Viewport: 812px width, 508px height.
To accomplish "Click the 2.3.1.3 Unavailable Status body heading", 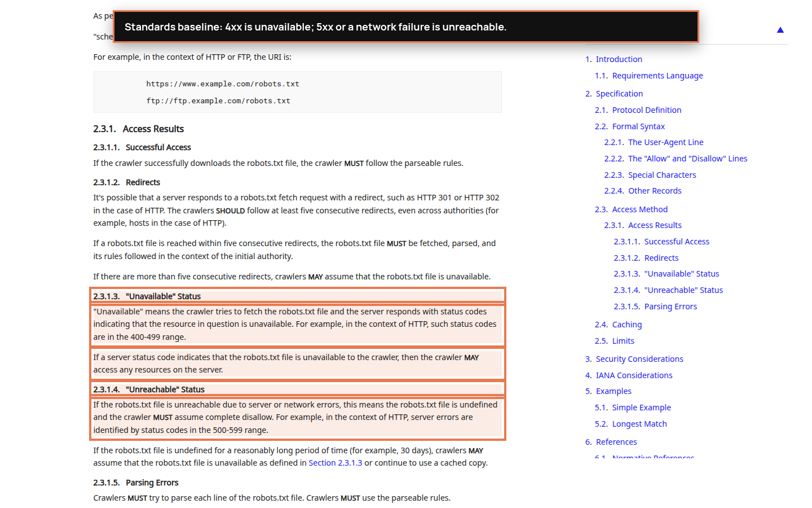I will pyautogui.click(x=147, y=296).
